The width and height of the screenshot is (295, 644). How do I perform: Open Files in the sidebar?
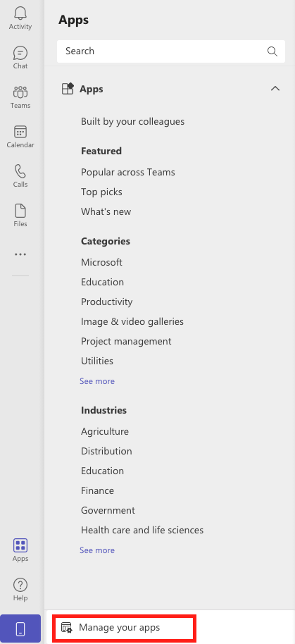(x=20, y=215)
